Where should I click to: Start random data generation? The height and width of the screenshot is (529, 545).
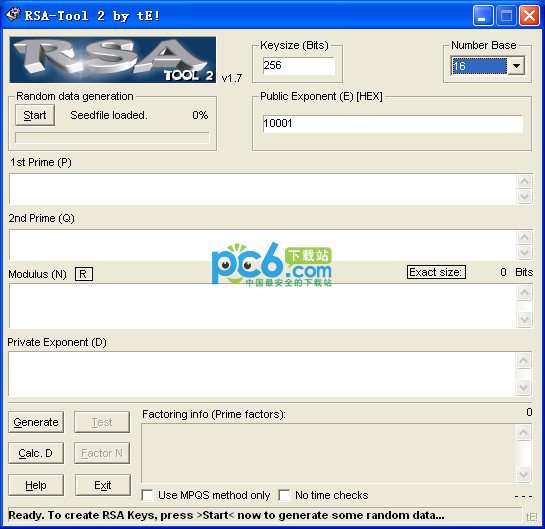pos(35,115)
